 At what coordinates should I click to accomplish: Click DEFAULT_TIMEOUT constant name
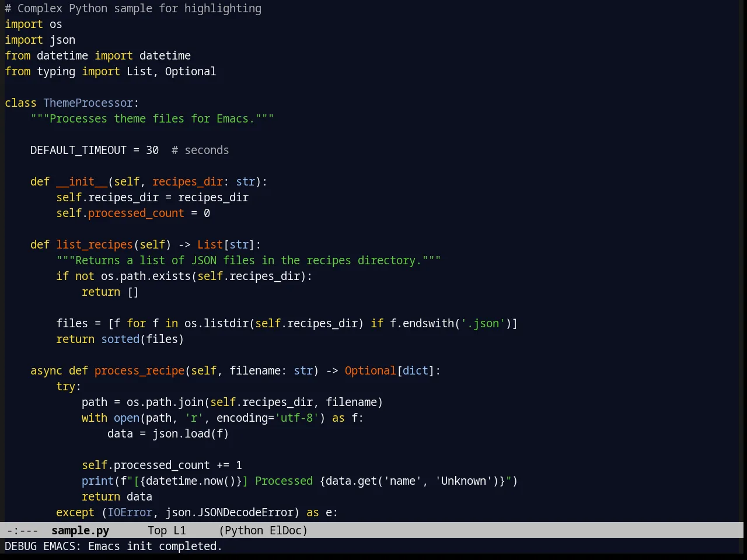click(x=78, y=150)
